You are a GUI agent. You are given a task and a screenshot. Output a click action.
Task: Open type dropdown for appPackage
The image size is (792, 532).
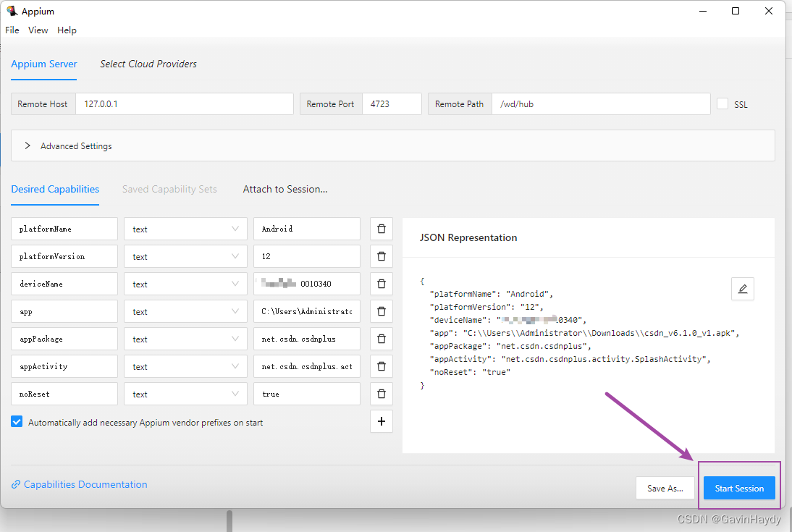pyautogui.click(x=185, y=339)
